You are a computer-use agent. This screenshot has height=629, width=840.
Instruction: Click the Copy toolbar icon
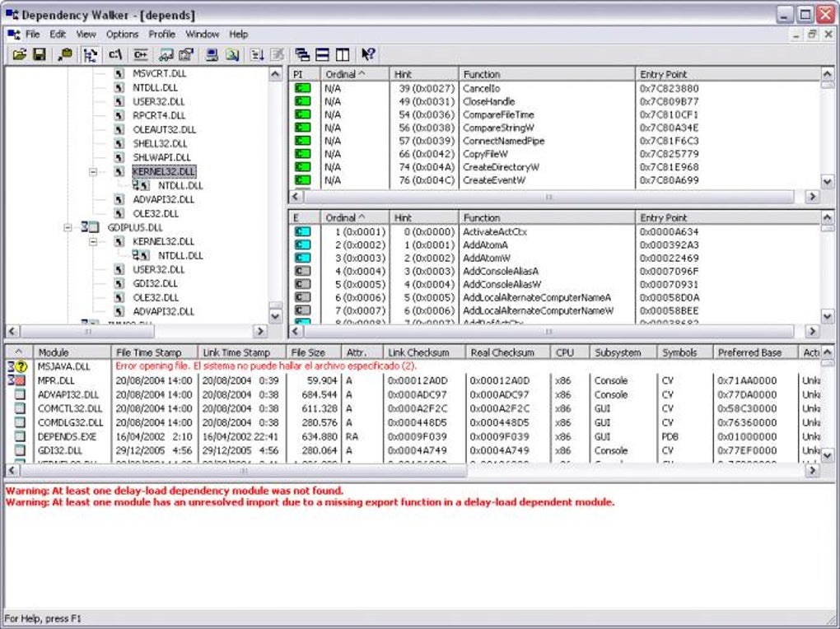pos(65,54)
